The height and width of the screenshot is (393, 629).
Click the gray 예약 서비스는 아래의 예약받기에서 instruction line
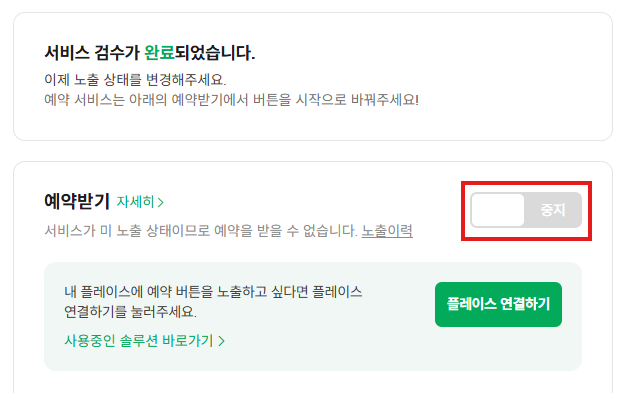pyautogui.click(x=231, y=99)
